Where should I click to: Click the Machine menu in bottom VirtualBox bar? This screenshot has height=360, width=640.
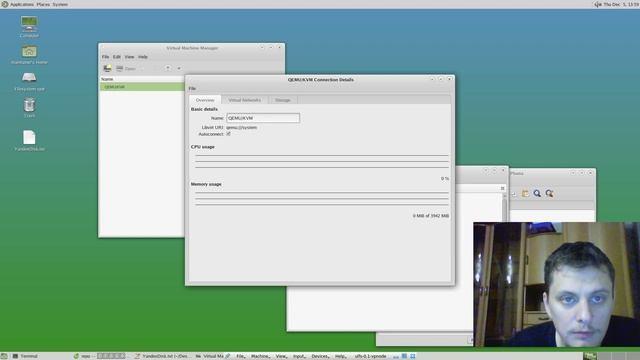260,356
